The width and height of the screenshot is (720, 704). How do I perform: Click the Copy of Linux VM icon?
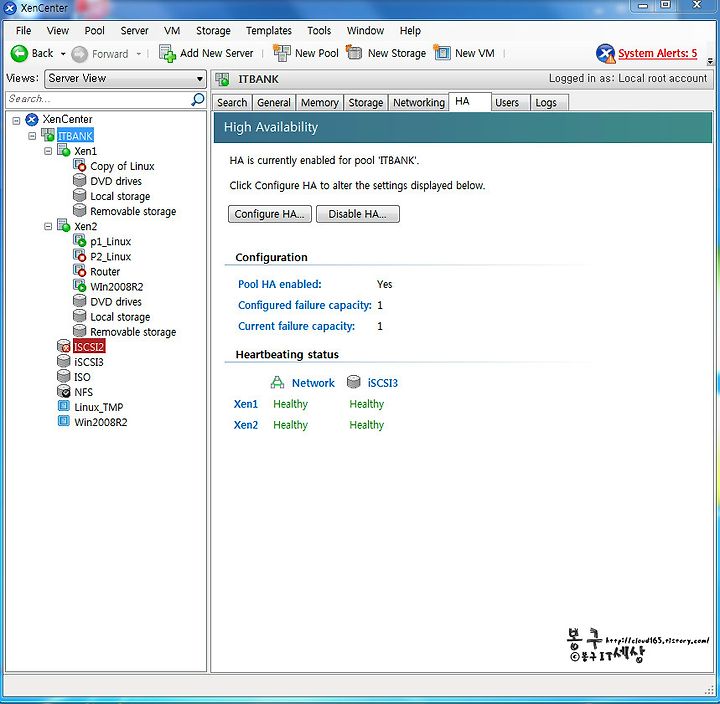(x=79, y=165)
